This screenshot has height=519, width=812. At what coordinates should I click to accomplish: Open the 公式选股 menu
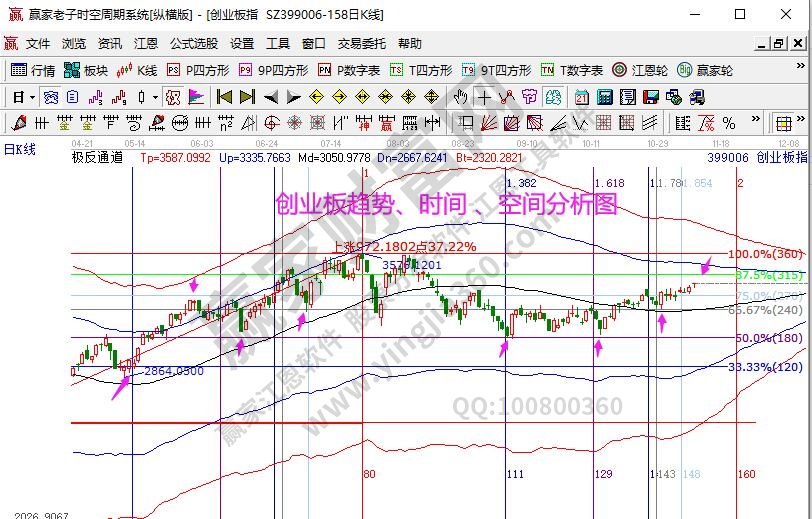click(194, 44)
